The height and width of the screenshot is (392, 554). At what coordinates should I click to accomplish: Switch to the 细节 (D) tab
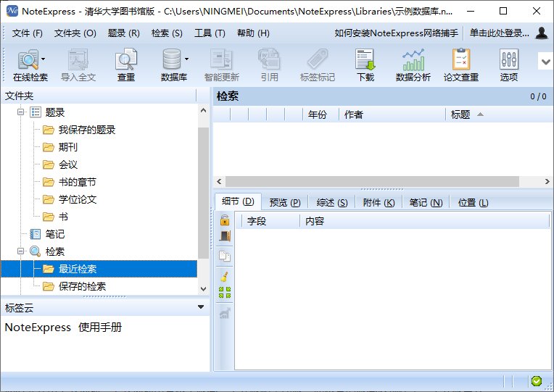[238, 202]
